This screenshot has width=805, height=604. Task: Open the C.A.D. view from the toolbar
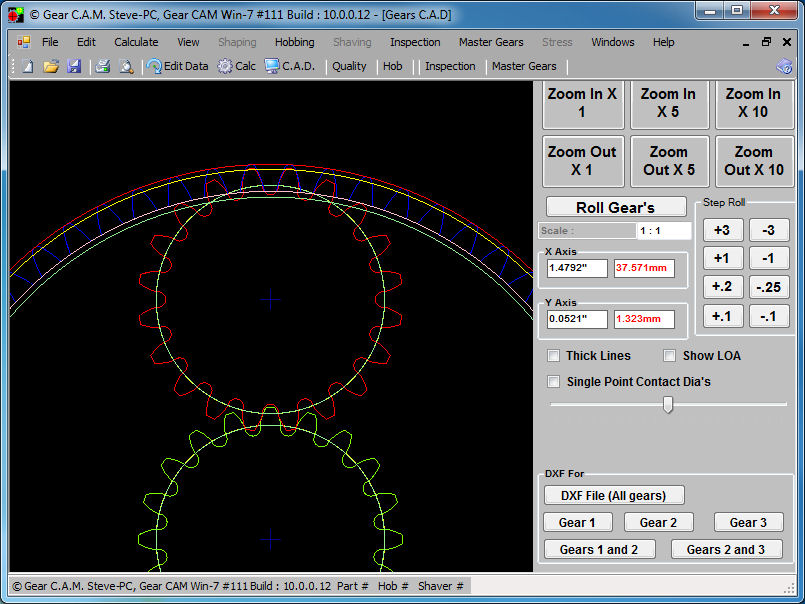coord(290,66)
